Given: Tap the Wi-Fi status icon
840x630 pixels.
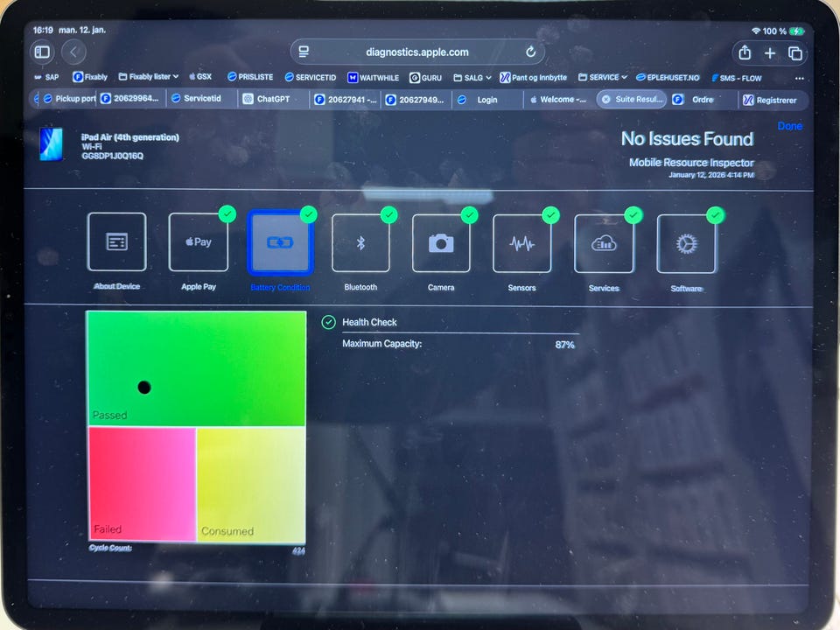Looking at the screenshot, I should [x=756, y=31].
